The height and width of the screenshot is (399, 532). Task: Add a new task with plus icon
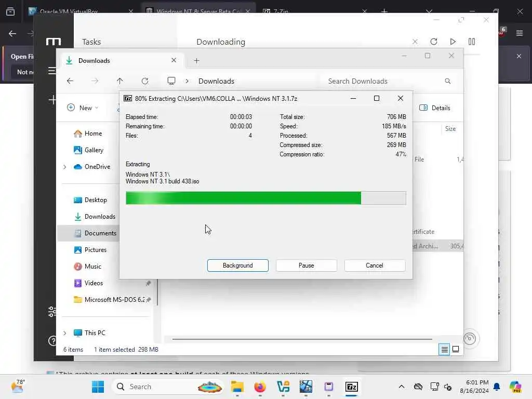52,100
